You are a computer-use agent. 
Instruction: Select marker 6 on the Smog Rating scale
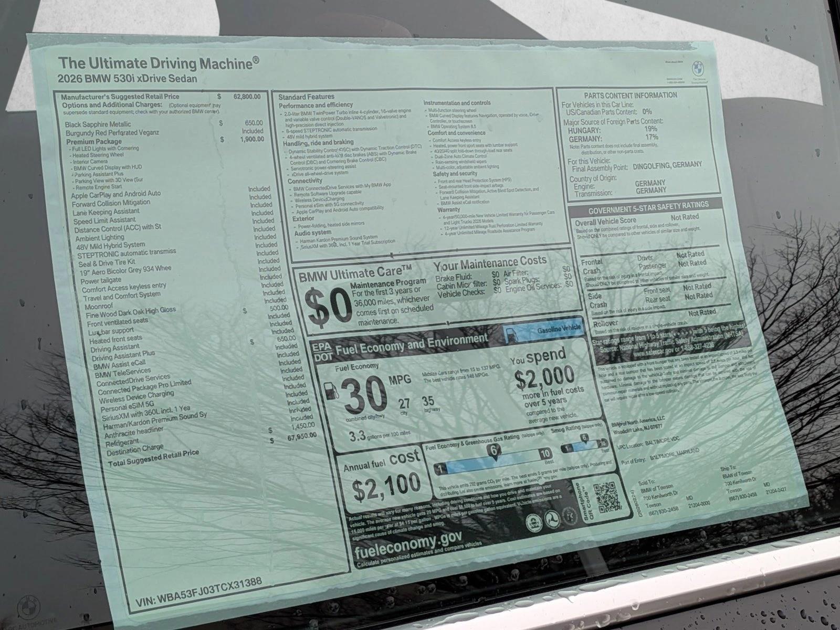click(x=584, y=438)
